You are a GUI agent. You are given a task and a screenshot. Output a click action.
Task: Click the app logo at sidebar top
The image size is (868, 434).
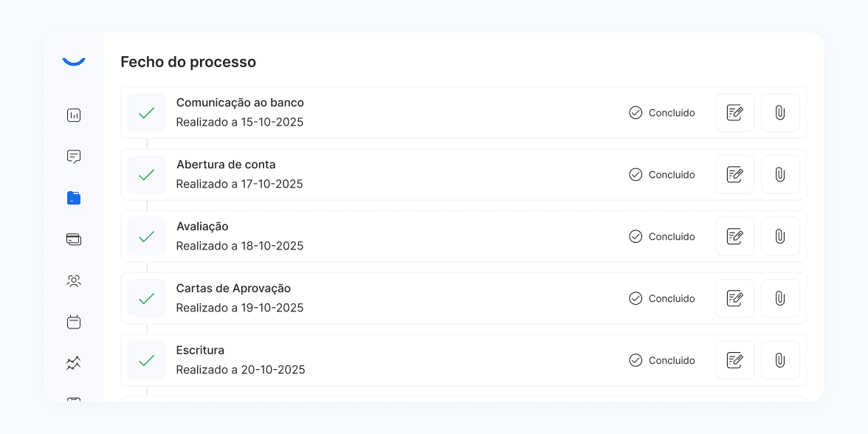pyautogui.click(x=74, y=61)
